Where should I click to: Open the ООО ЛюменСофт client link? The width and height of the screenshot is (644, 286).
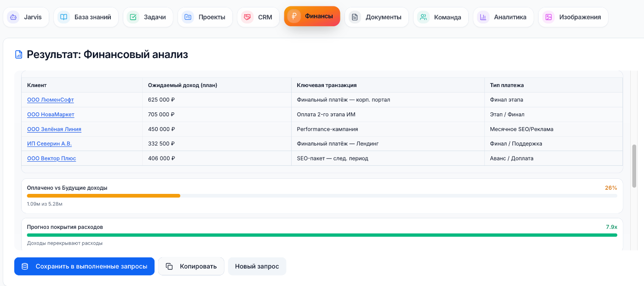click(x=51, y=99)
